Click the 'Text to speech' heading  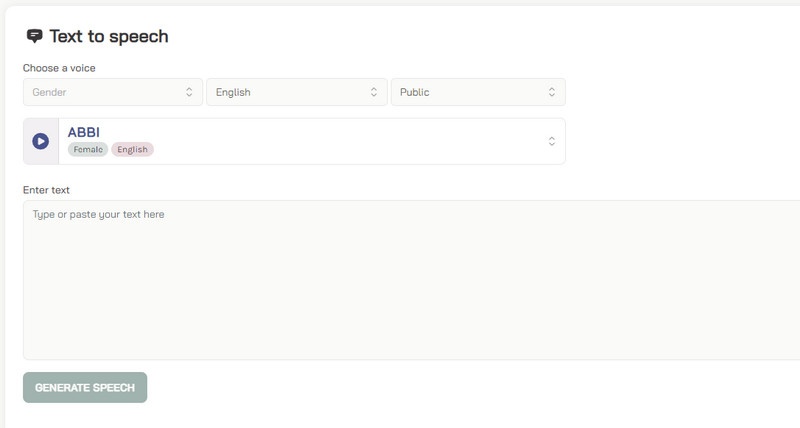click(109, 37)
